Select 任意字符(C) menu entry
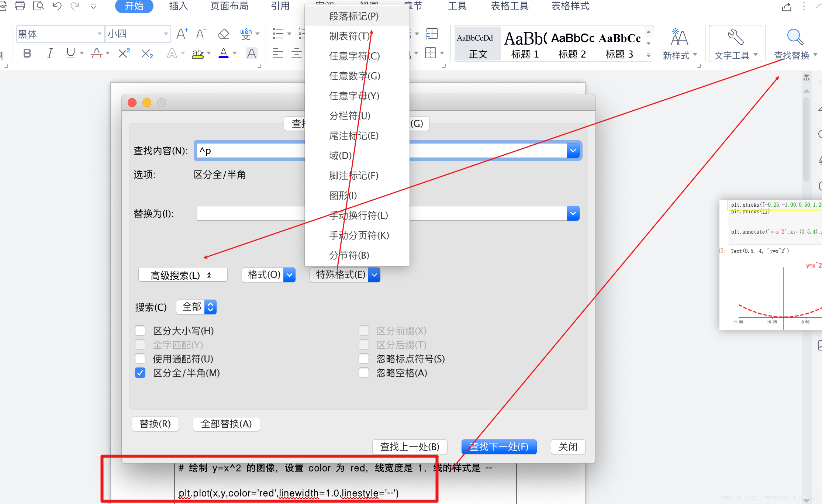 (x=357, y=56)
